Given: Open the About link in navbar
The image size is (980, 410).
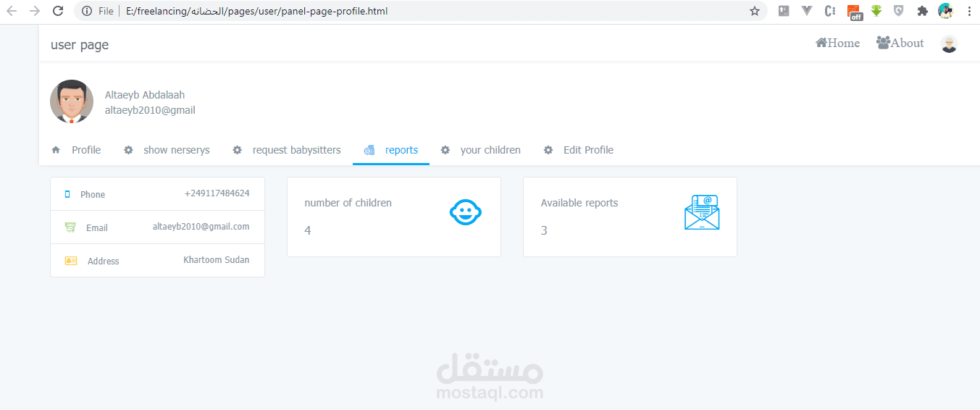Looking at the screenshot, I should 900,43.
